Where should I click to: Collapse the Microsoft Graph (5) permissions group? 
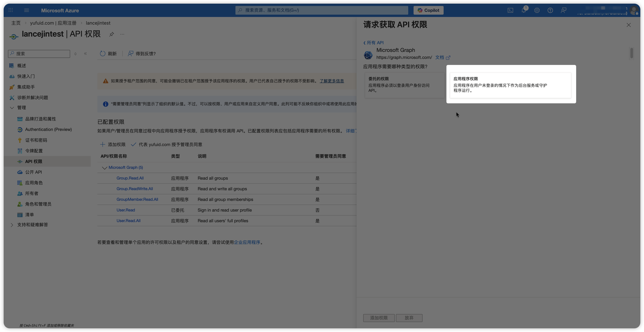(x=105, y=168)
